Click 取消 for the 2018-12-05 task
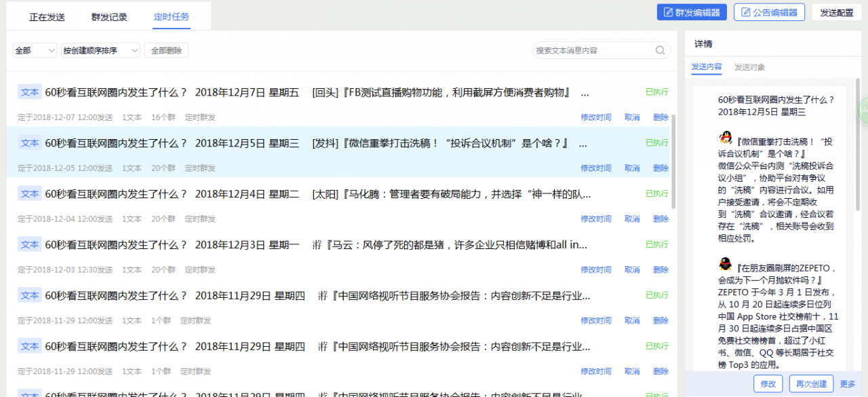 [632, 168]
